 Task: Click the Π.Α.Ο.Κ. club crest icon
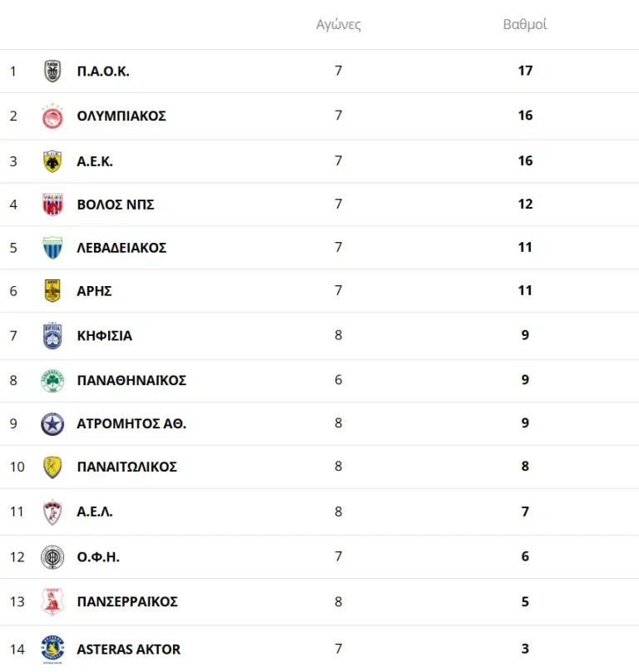(x=52, y=72)
